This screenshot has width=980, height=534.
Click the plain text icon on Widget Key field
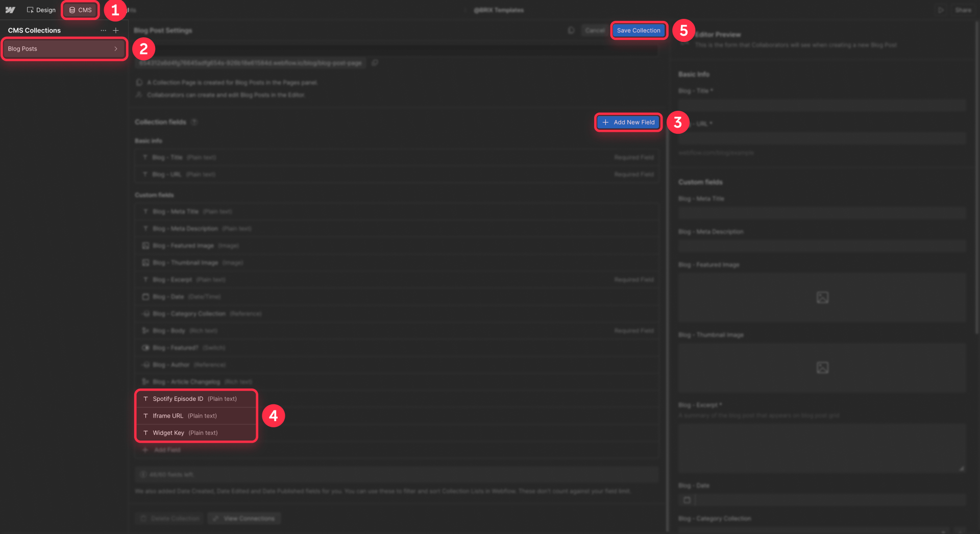coord(145,432)
